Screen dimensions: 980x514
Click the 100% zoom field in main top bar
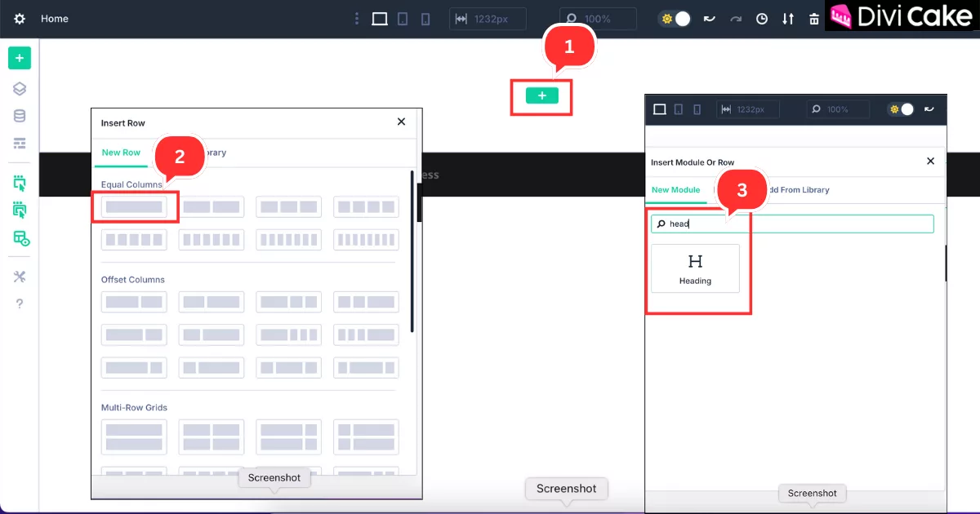(599, 19)
